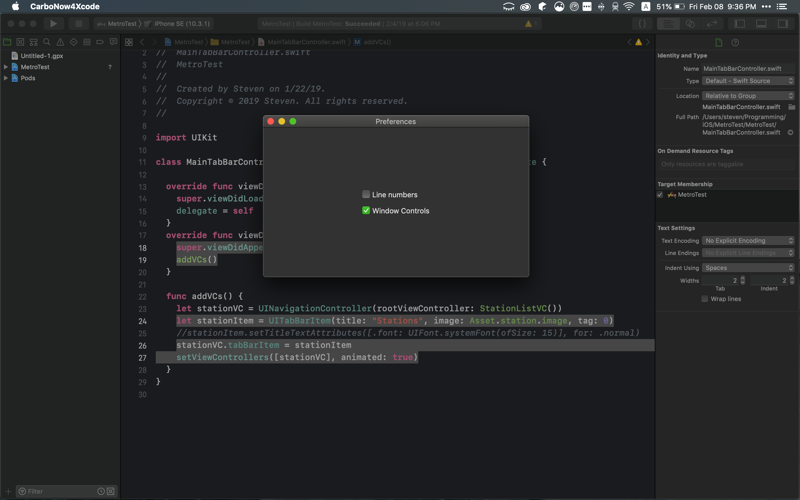Screen dimensions: 800x500
Task: Jump to previous issue arrow in editor
Action: click(629, 42)
